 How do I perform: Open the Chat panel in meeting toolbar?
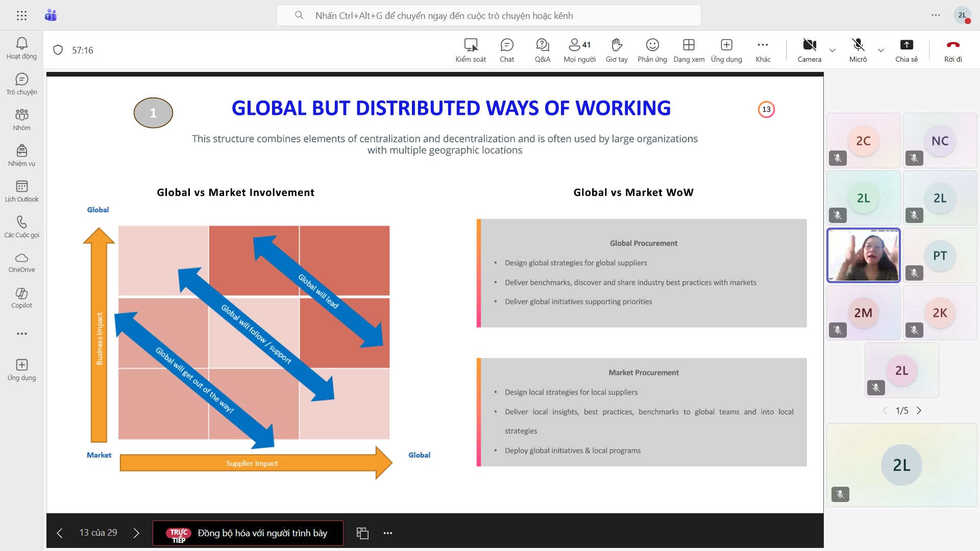tap(506, 50)
